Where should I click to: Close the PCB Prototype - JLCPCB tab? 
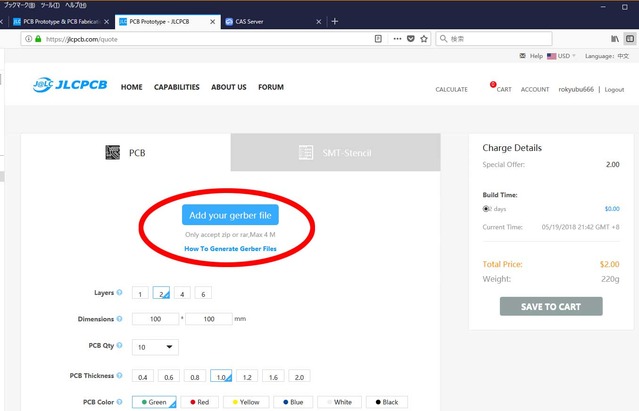click(x=212, y=22)
